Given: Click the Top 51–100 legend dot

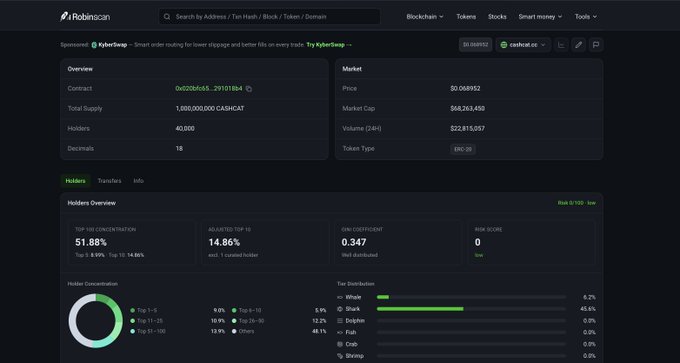Looking at the screenshot, I should pos(132,331).
